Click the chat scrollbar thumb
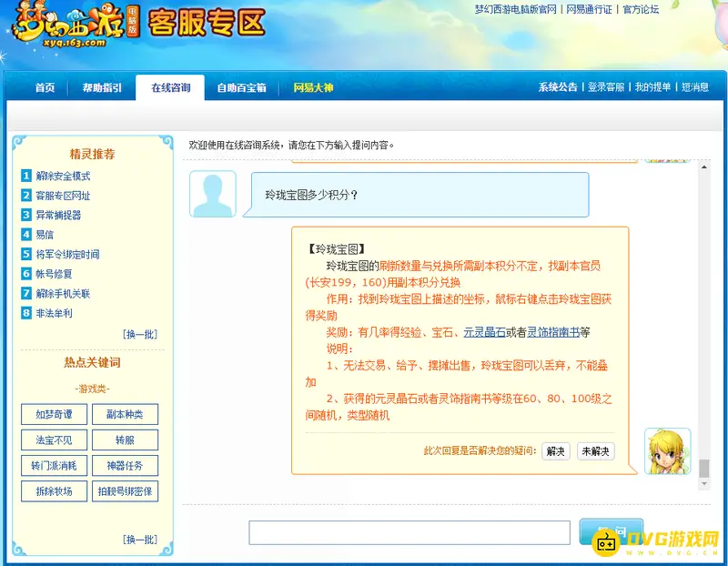Viewport: 728px width, 566px height. pos(704,468)
